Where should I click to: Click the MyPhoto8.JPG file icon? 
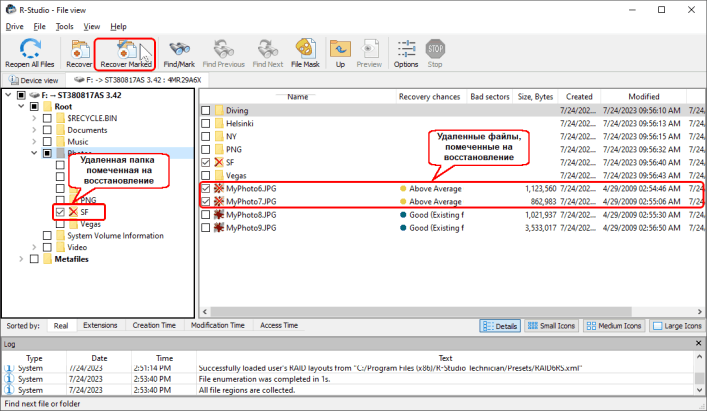tap(219, 215)
